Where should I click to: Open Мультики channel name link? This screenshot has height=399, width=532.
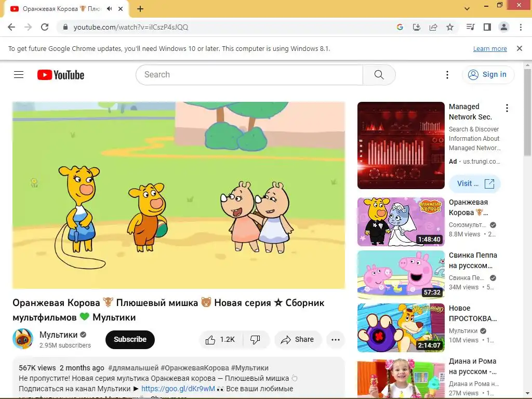58,335
